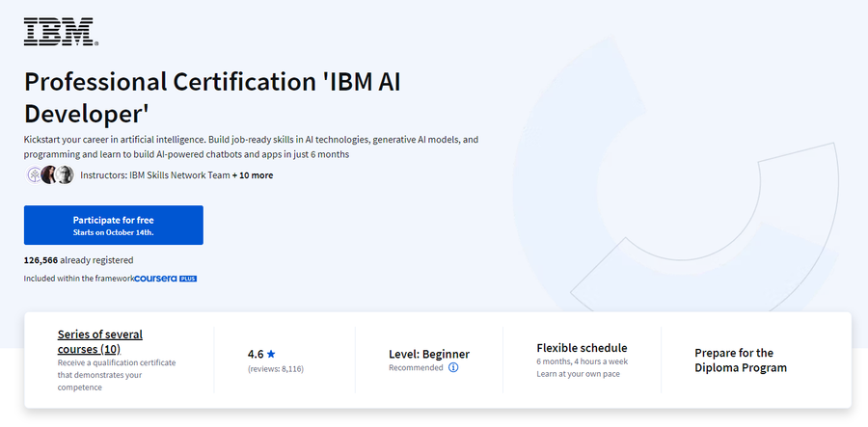
Task: Click '6 months, 4 hours a week' text
Action: coord(583,361)
